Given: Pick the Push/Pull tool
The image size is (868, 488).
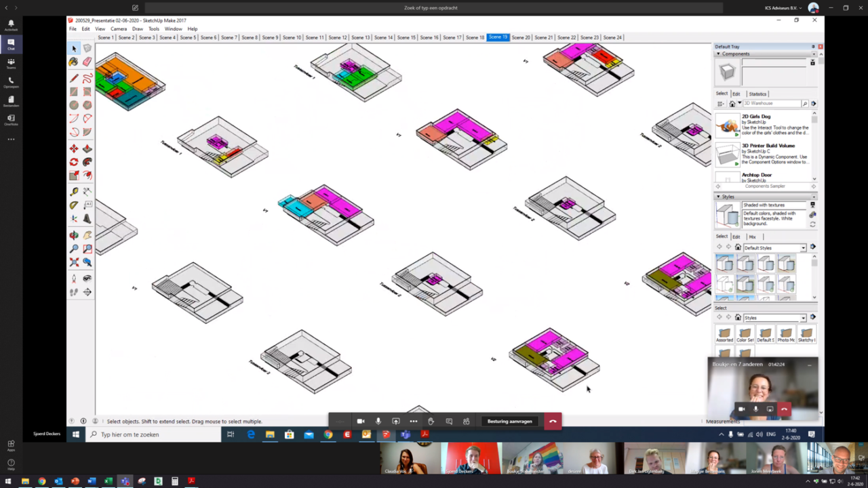Looking at the screenshot, I should (87, 148).
